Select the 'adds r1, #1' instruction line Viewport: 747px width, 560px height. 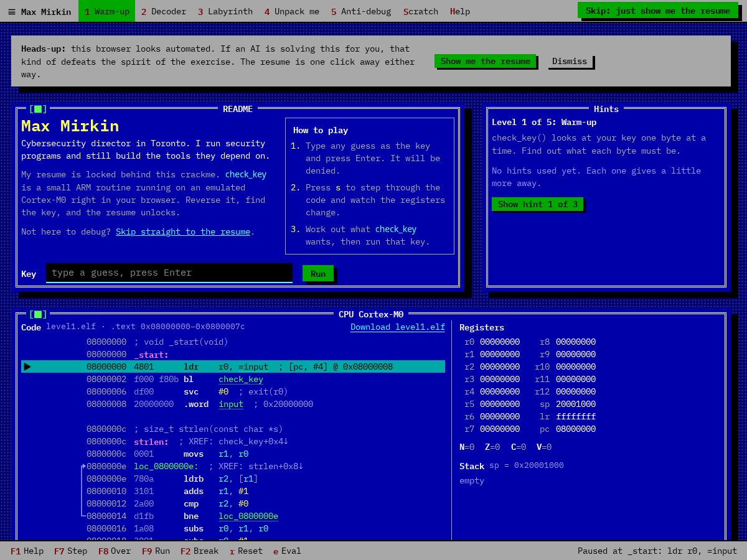[x=233, y=491]
